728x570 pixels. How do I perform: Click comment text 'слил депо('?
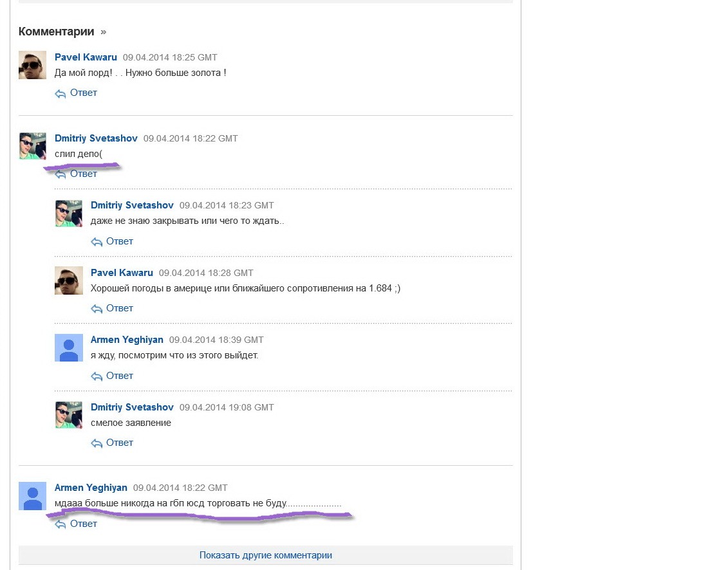[x=79, y=154]
